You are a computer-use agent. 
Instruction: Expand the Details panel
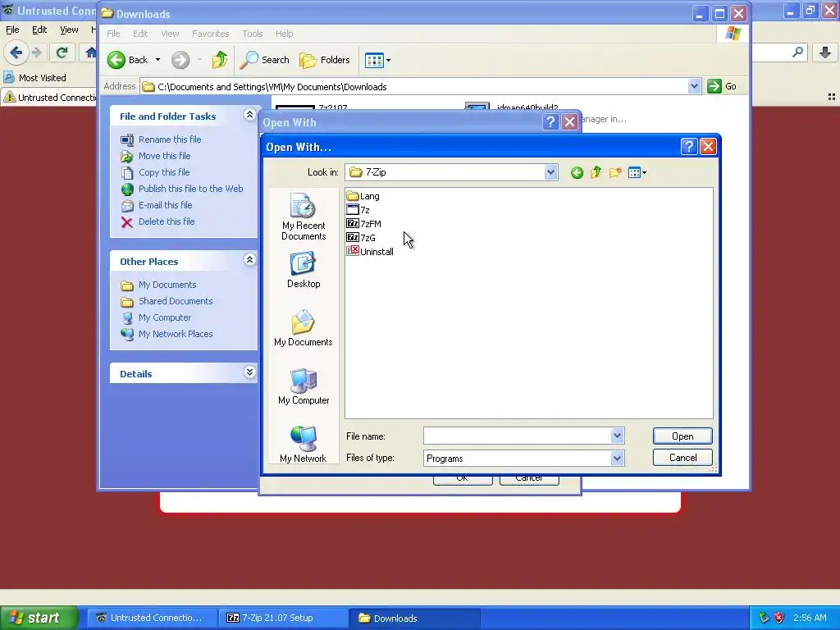click(x=249, y=372)
